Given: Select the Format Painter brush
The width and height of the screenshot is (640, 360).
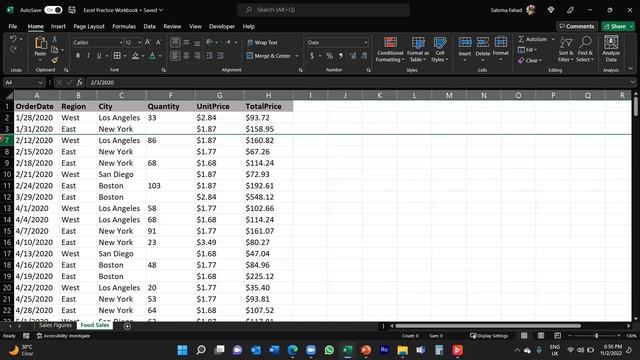Looking at the screenshot, I should (x=54, y=60).
